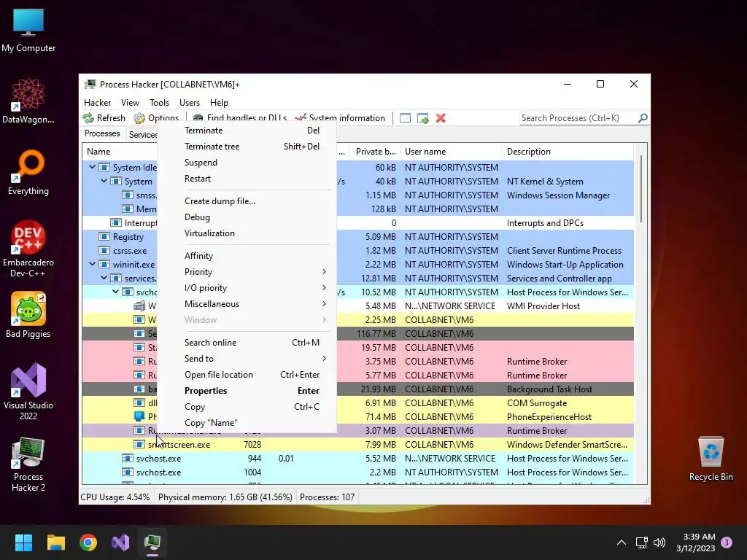
Task: Collapse the System tree node
Action: pyautogui.click(x=104, y=181)
